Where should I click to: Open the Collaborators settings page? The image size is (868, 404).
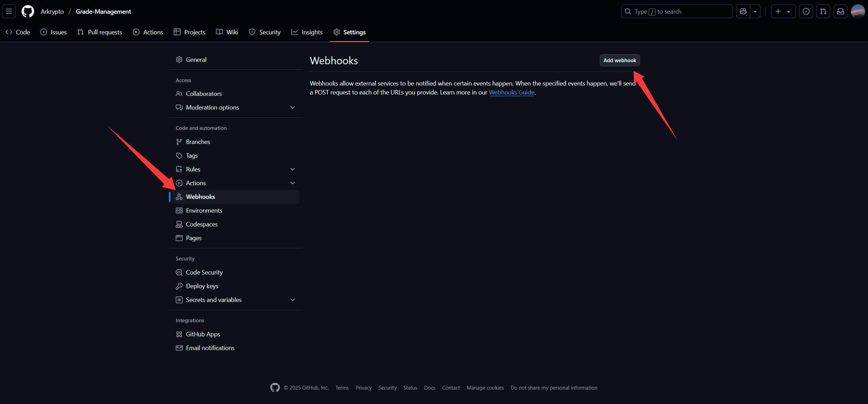tap(204, 94)
